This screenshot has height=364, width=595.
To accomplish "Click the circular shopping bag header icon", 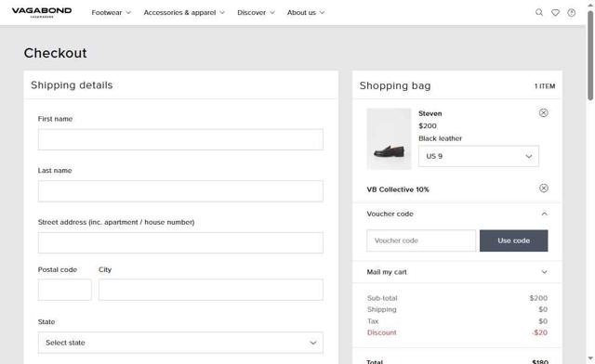I will point(571,12).
